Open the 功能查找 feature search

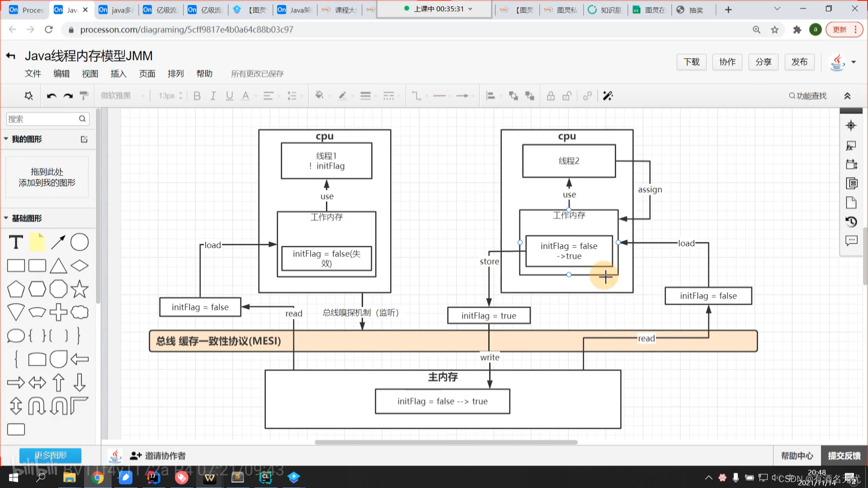(808, 96)
